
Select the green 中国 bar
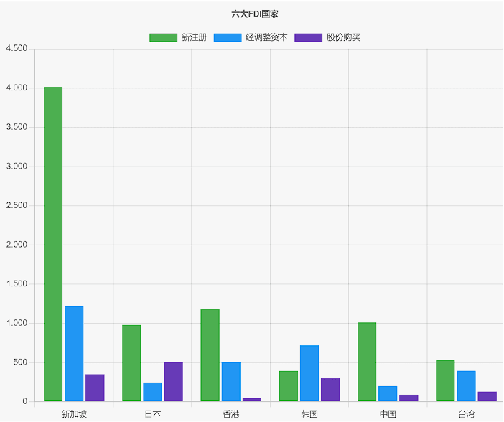coord(367,362)
